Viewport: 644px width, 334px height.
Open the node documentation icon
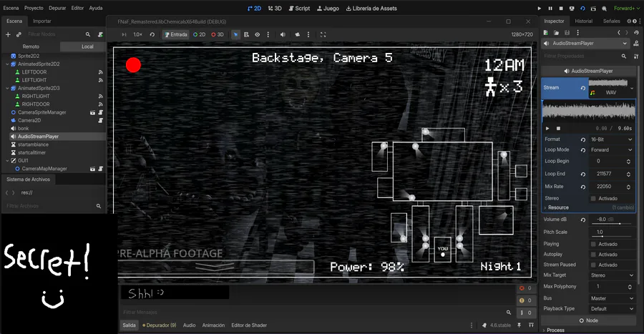tap(636, 43)
